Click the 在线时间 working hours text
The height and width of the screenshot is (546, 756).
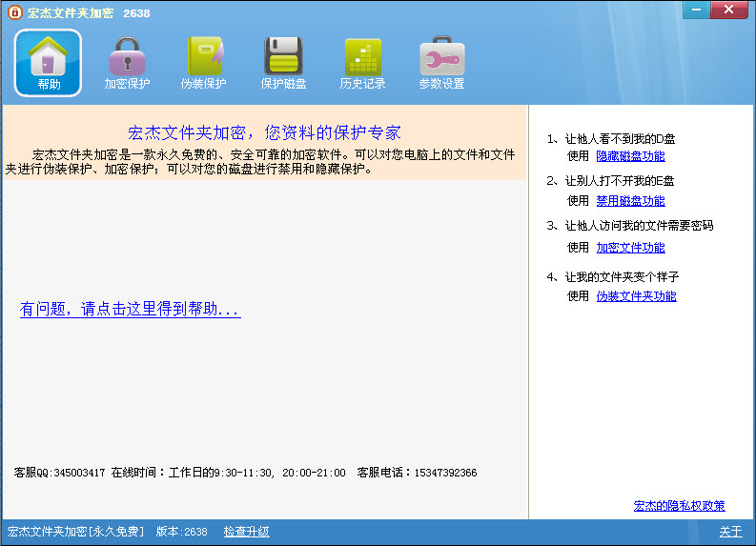tap(229, 473)
